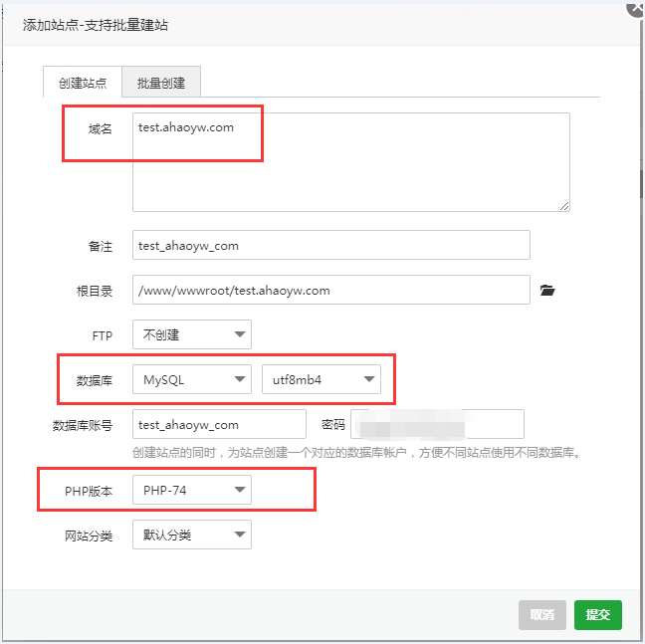Click the PHP版本 field label
The height and width of the screenshot is (644, 645).
89,491
